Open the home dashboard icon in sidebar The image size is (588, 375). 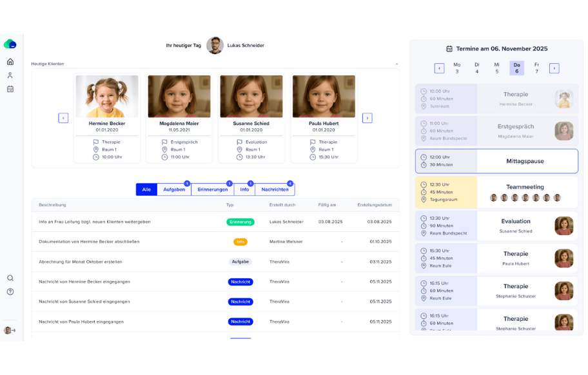10,62
